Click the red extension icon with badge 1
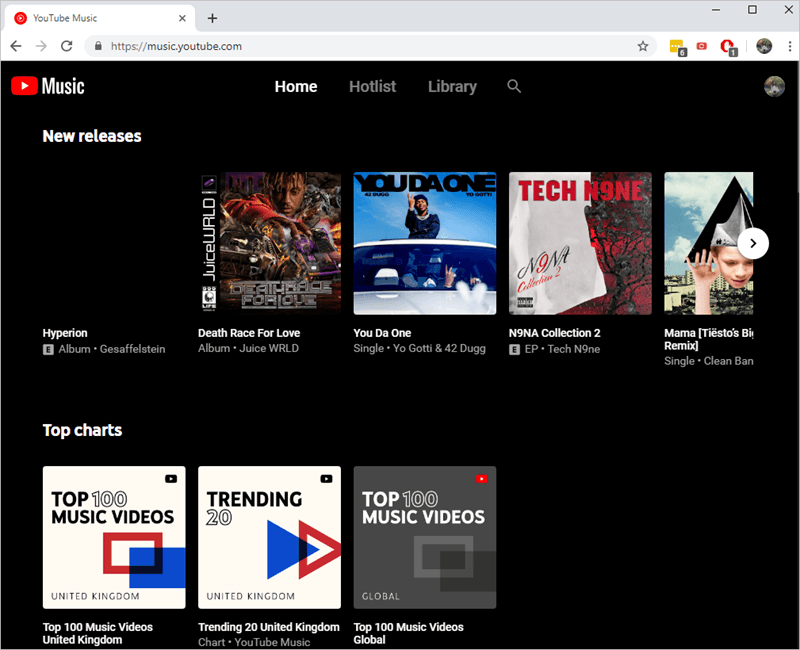 [x=728, y=47]
